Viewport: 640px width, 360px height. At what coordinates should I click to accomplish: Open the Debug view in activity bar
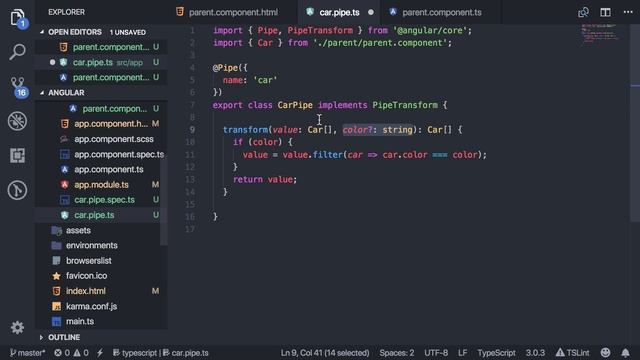[x=17, y=121]
